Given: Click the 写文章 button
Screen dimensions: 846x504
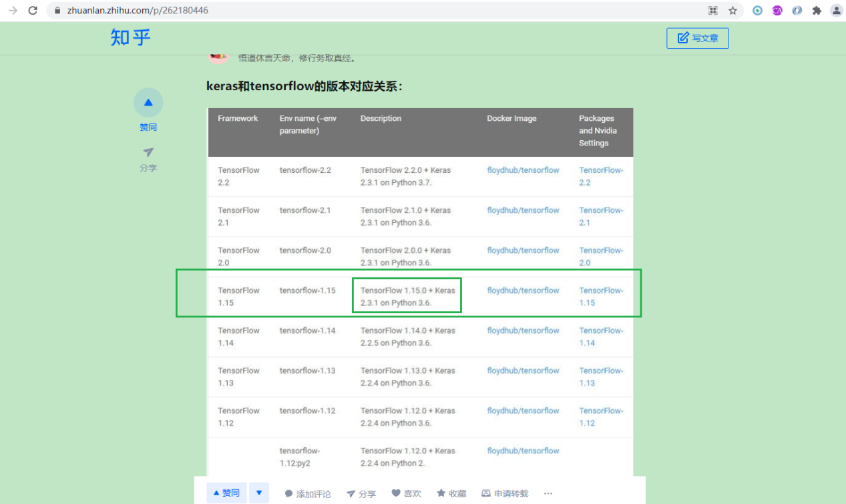Looking at the screenshot, I should tap(698, 38).
